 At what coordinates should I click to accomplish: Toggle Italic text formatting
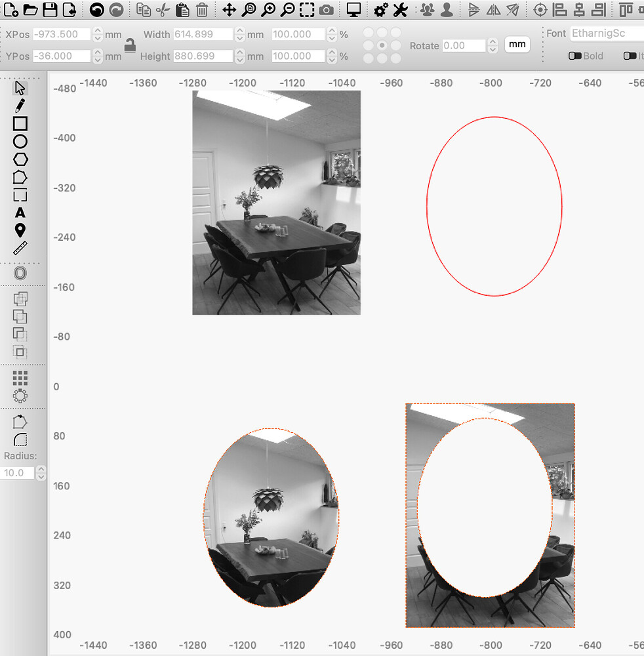tap(631, 56)
